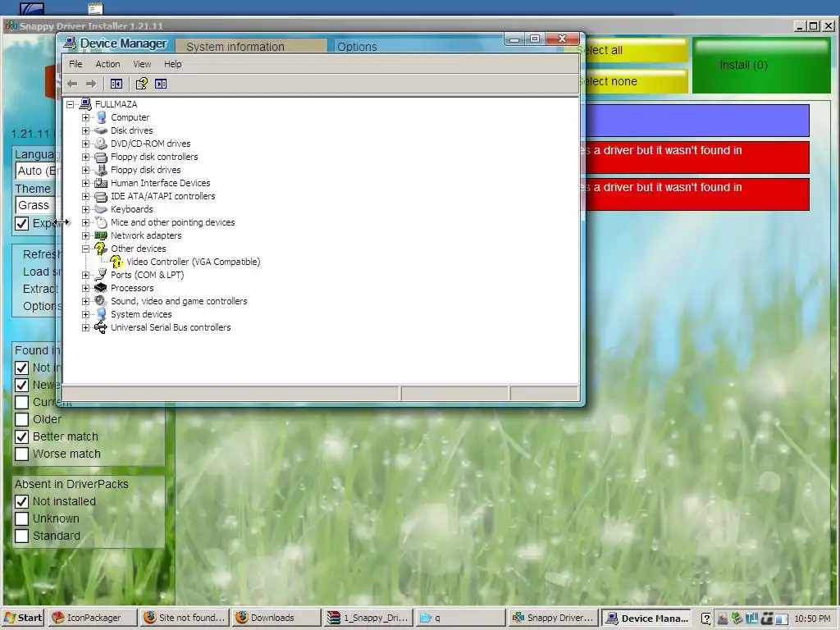Select the FULLMAZA computer root icon
The width and height of the screenshot is (840, 630).
click(85, 104)
